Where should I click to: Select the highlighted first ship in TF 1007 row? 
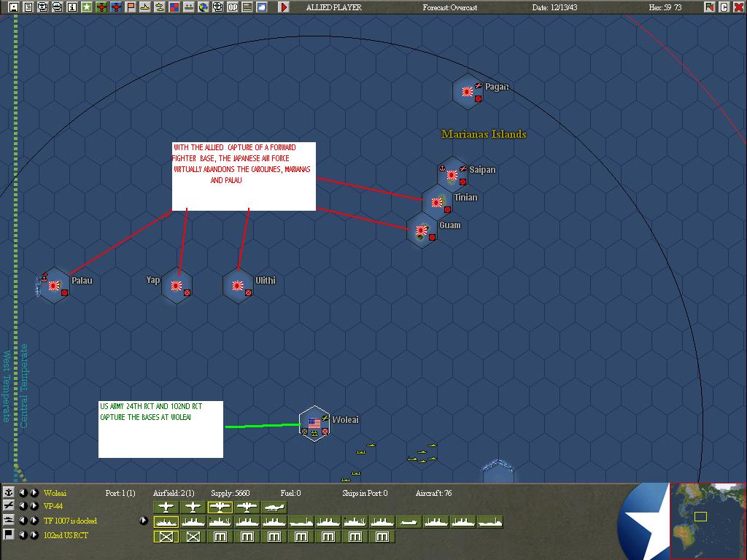coord(166,522)
